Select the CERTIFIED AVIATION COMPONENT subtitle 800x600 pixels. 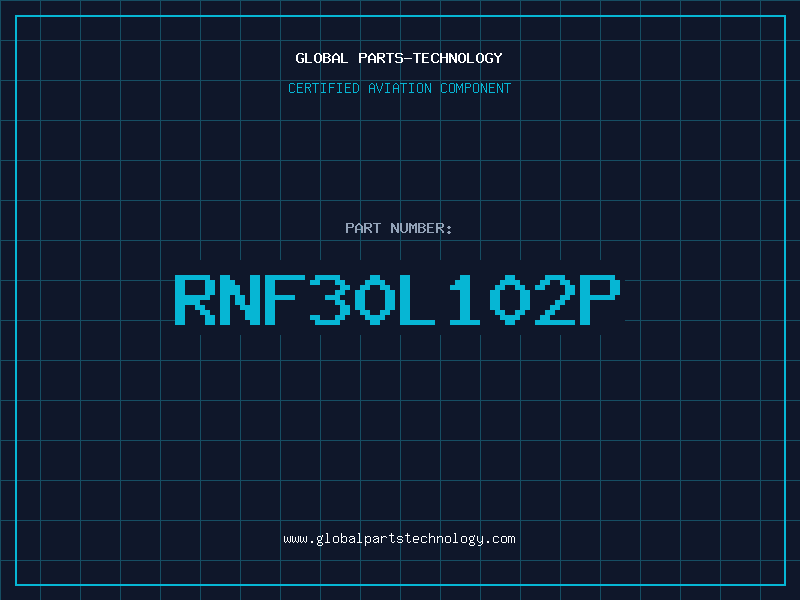coord(399,88)
